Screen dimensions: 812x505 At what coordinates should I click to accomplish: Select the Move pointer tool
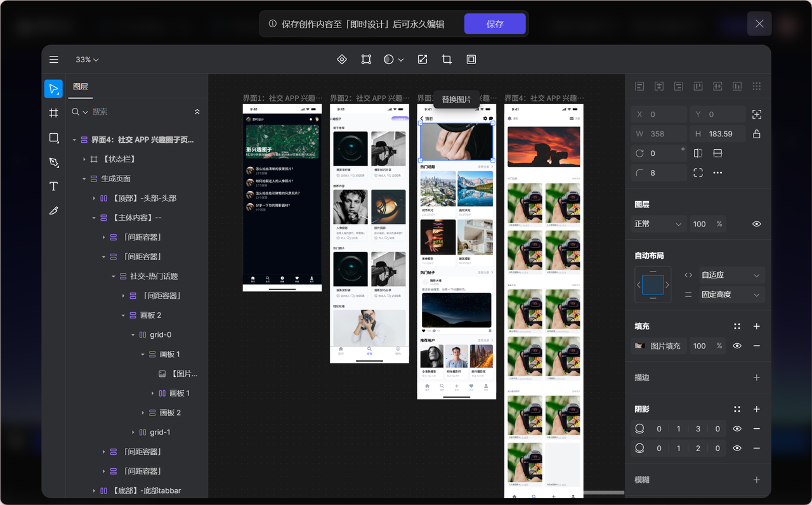(x=53, y=89)
